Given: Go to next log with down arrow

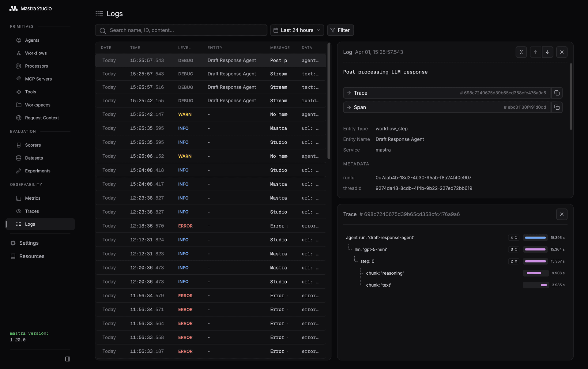Looking at the screenshot, I should click(x=548, y=52).
